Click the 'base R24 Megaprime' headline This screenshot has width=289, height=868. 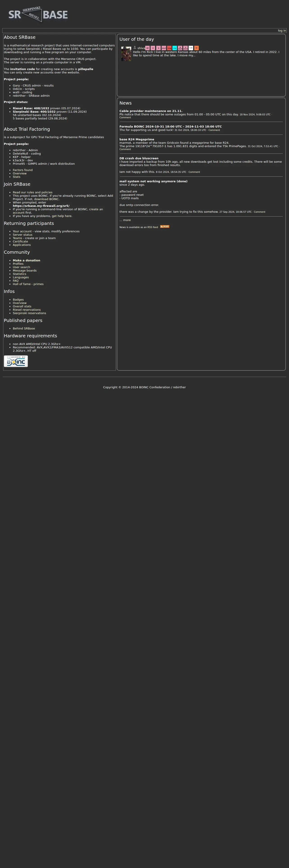[137, 139]
